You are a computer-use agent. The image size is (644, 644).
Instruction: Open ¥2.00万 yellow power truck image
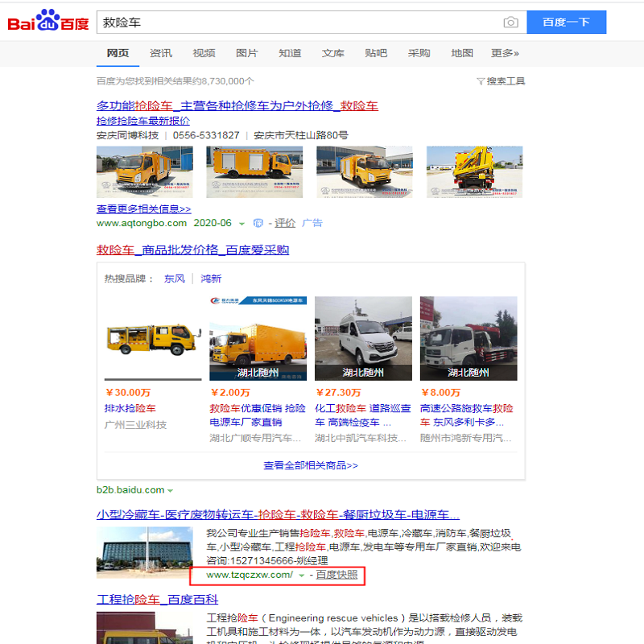258,339
